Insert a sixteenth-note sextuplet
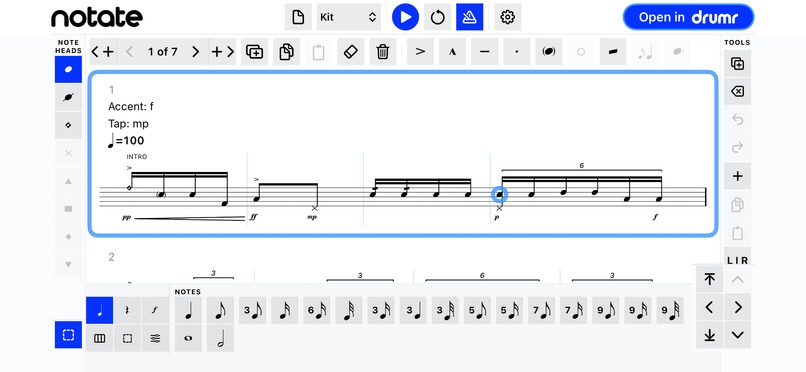Viewport: 806px width, 372px height. coord(316,310)
